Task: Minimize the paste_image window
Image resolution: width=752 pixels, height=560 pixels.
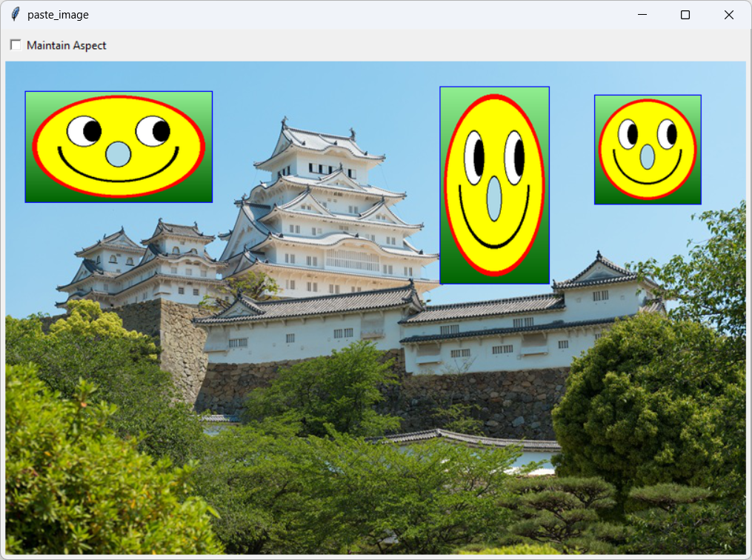Action: 642,14
